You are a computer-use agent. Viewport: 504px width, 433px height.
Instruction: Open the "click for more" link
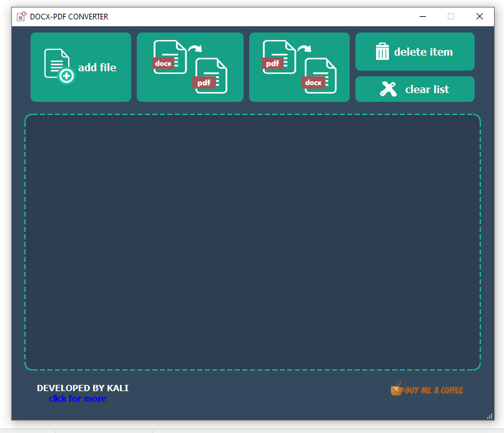(x=77, y=399)
